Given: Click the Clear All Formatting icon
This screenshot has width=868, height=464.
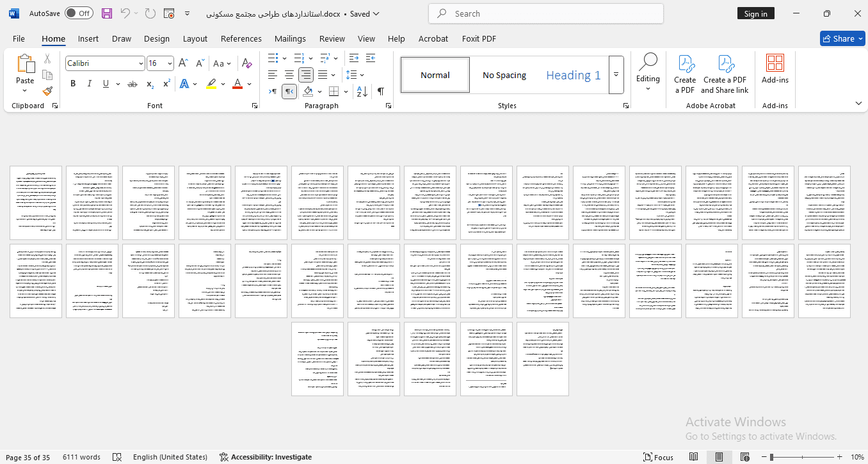Looking at the screenshot, I should point(247,63).
